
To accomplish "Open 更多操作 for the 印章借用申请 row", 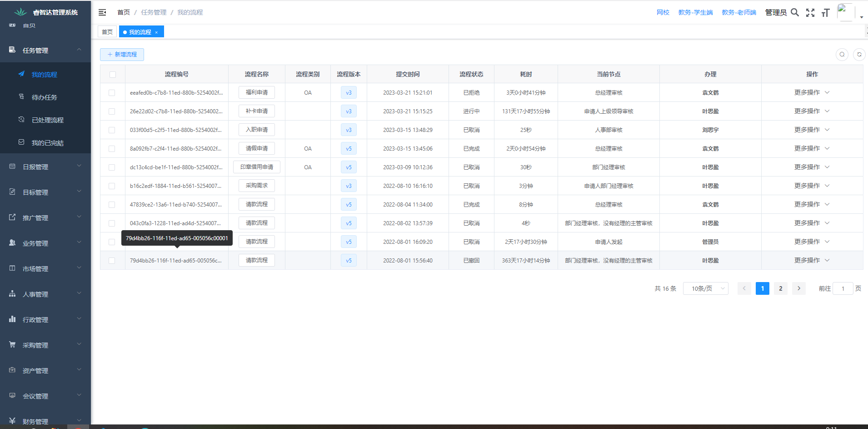I will [x=812, y=167].
